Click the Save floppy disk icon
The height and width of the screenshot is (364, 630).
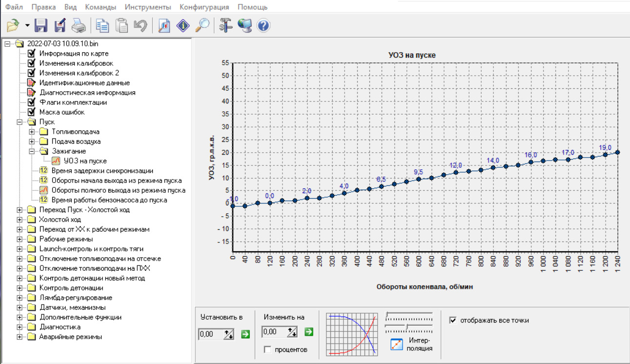(41, 25)
